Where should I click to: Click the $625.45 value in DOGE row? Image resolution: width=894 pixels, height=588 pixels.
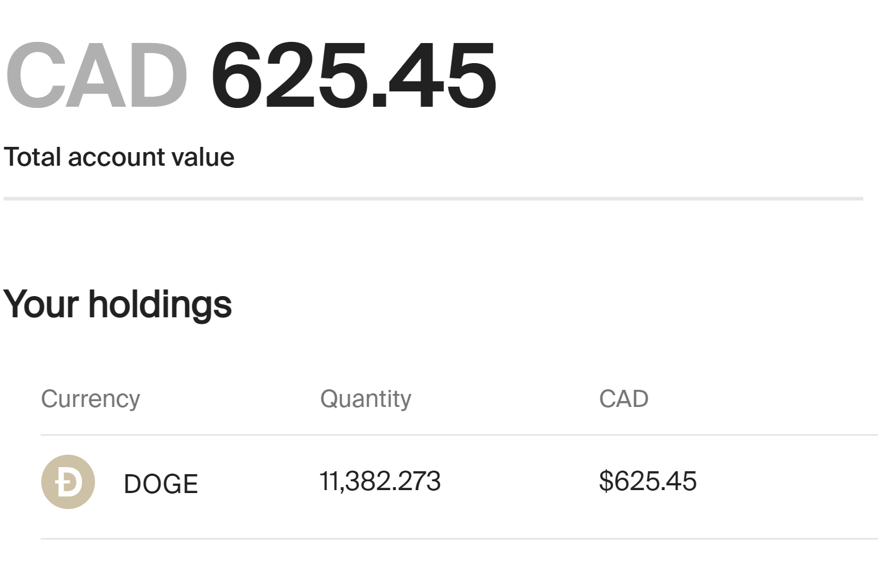(x=648, y=481)
